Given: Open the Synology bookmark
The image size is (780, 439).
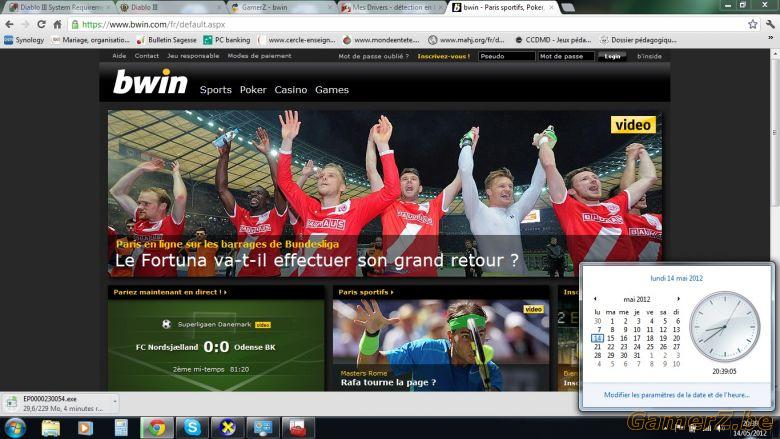Looking at the screenshot, I should click(24, 40).
